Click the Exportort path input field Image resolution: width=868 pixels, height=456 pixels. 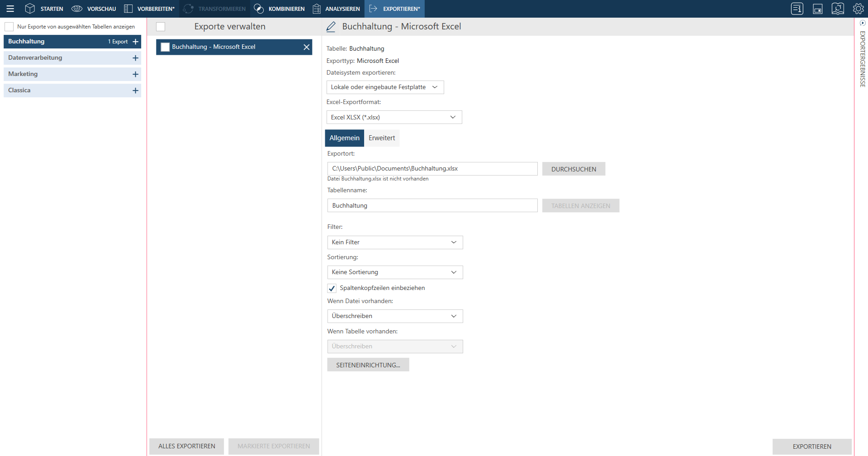pyautogui.click(x=432, y=169)
